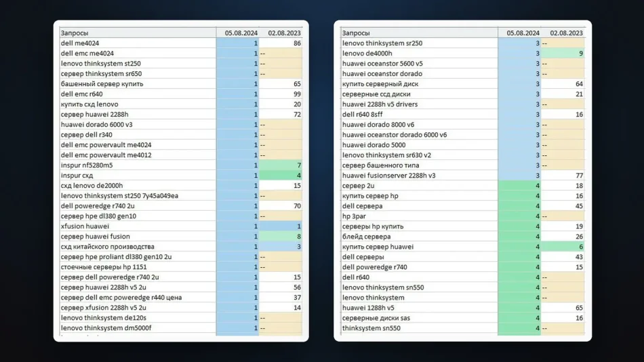The width and height of the screenshot is (644, 362).
Task: Click 'xfusion huawei' query cell
Action: pos(138,226)
